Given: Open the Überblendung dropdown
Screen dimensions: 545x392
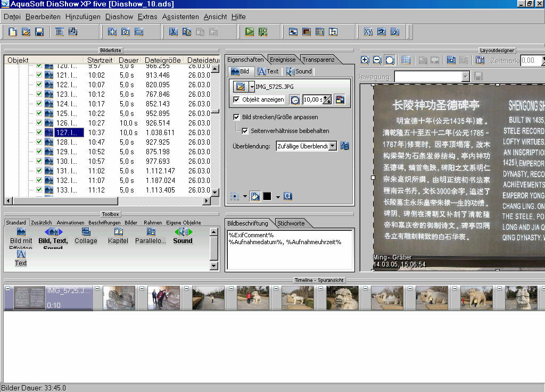Looking at the screenshot, I should 333,146.
